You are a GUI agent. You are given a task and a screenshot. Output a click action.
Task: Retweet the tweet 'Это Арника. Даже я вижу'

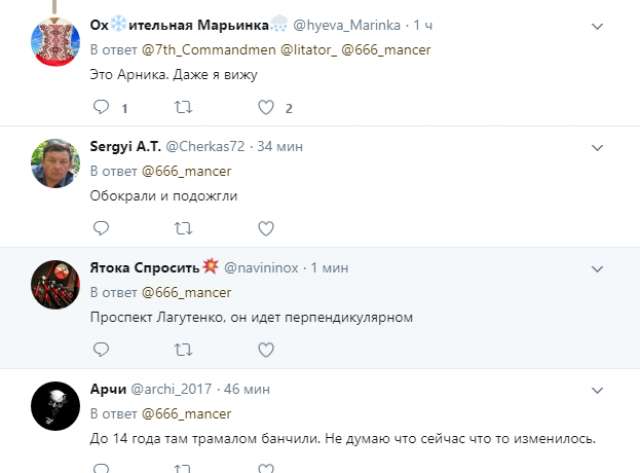pyautogui.click(x=183, y=108)
